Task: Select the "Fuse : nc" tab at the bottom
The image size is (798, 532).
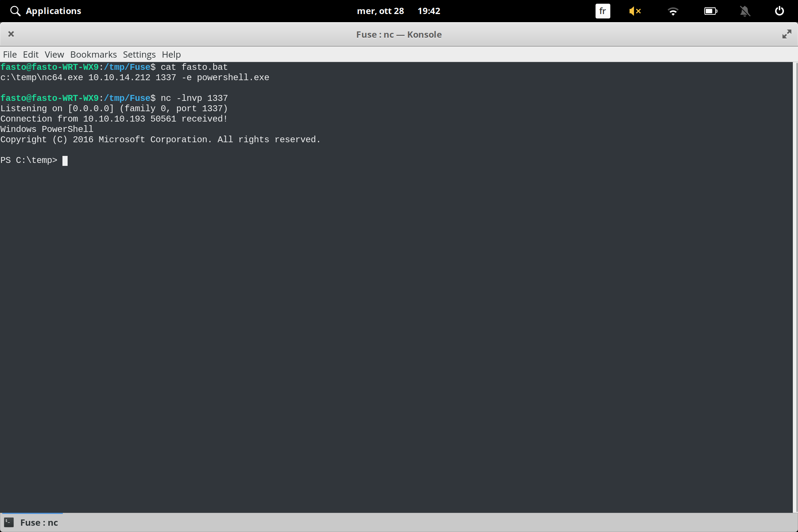Action: coord(38,522)
